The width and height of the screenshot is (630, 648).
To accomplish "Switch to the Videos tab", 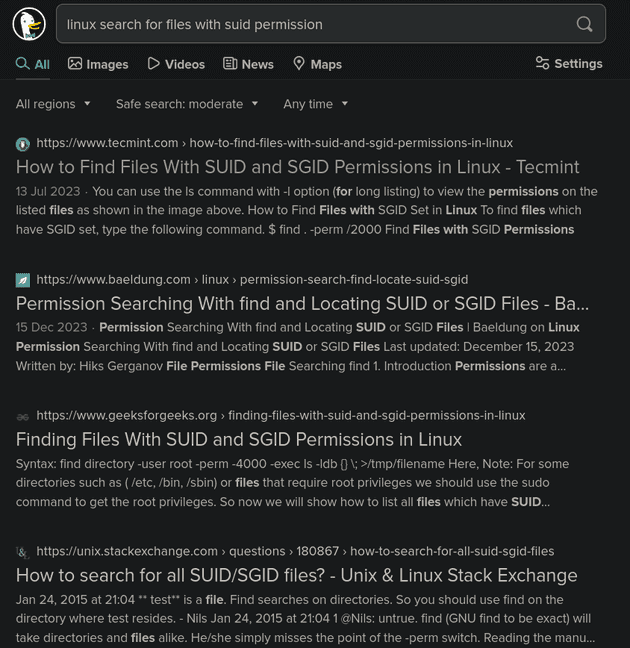I will tap(176, 64).
